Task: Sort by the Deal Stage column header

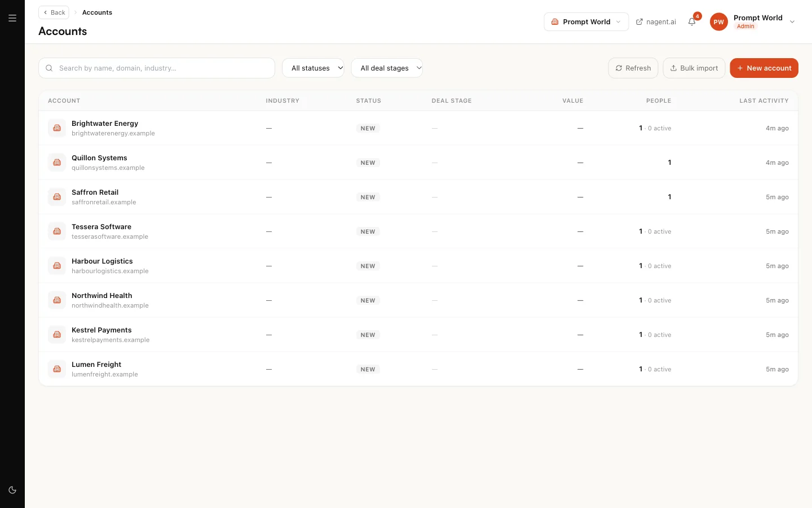Action: (452, 101)
